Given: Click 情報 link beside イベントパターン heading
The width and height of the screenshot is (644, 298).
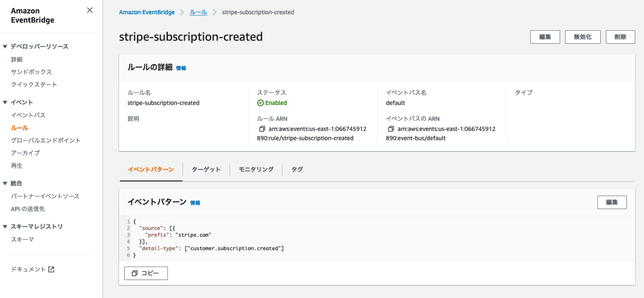Looking at the screenshot, I should [x=195, y=203].
